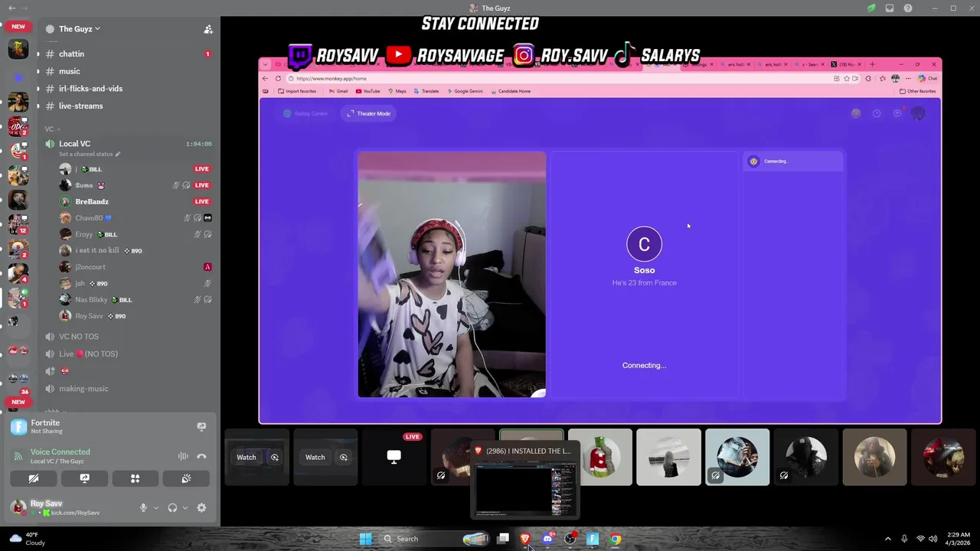Open the live-streams channel
980x551 pixels.
click(126, 106)
